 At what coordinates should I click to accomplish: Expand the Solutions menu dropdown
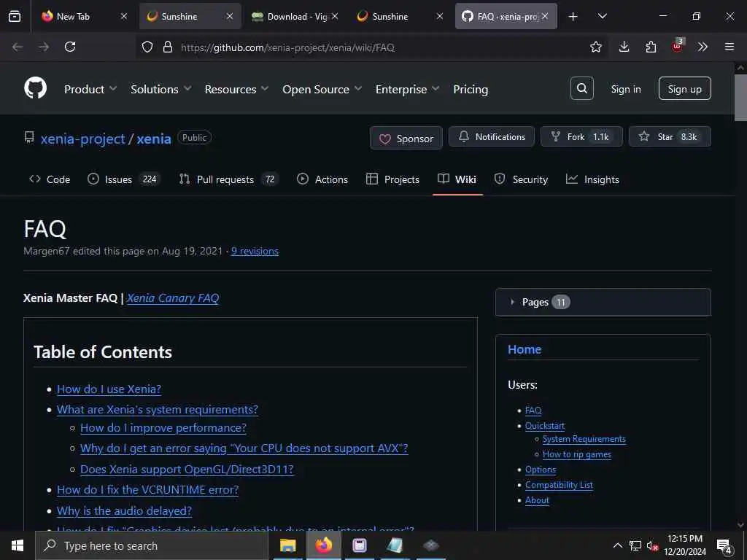point(161,89)
